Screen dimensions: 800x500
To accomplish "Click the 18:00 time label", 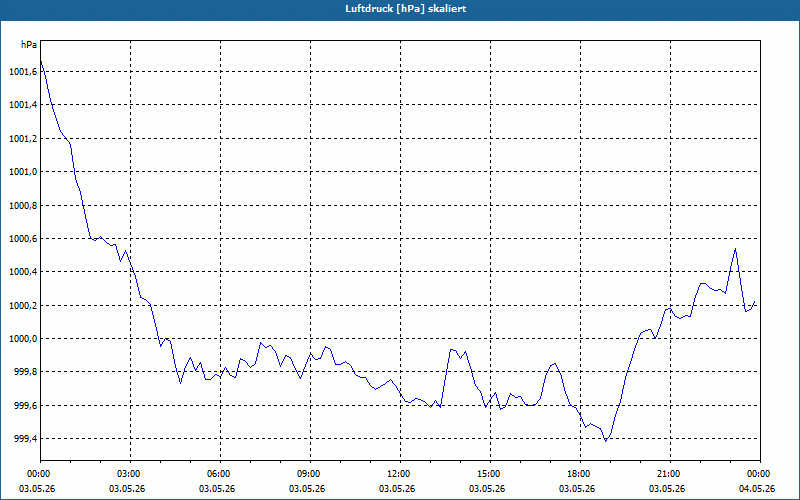I will [580, 474].
